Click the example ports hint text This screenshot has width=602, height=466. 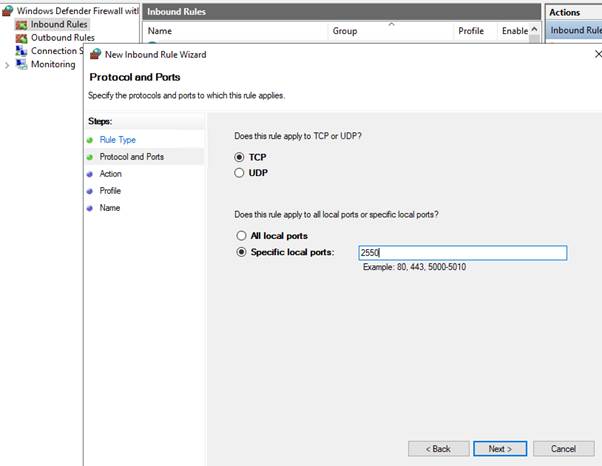coord(415,267)
